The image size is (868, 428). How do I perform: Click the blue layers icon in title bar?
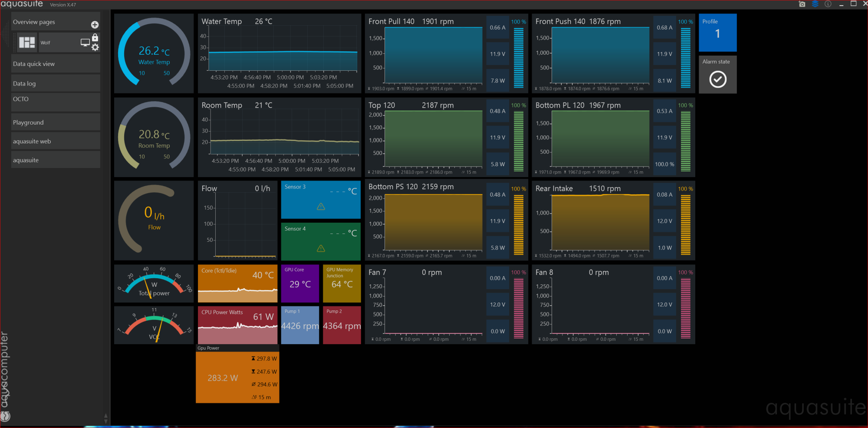point(815,4)
